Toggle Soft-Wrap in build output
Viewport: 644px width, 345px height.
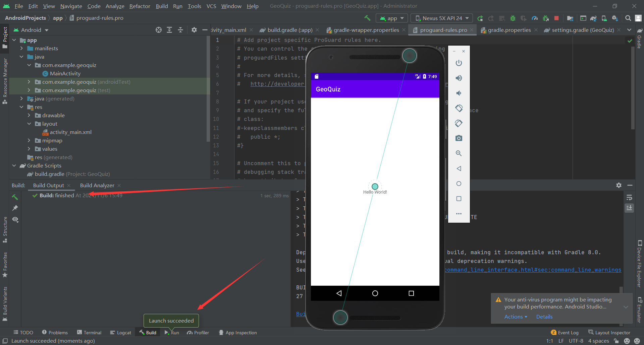629,197
